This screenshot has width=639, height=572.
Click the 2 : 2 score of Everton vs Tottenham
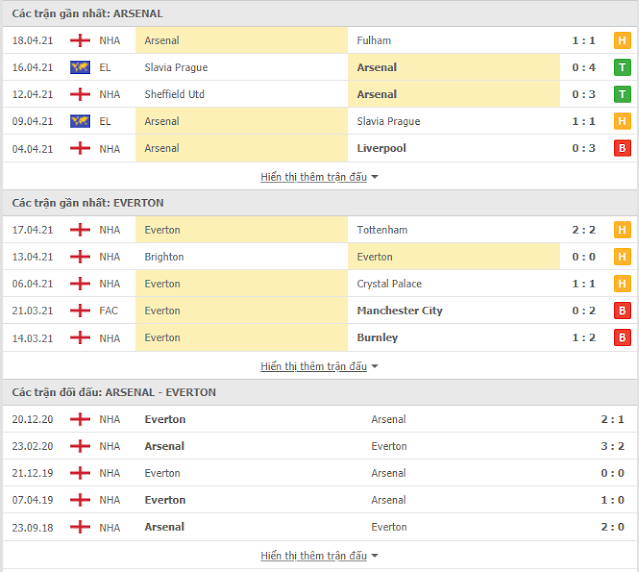(x=584, y=230)
